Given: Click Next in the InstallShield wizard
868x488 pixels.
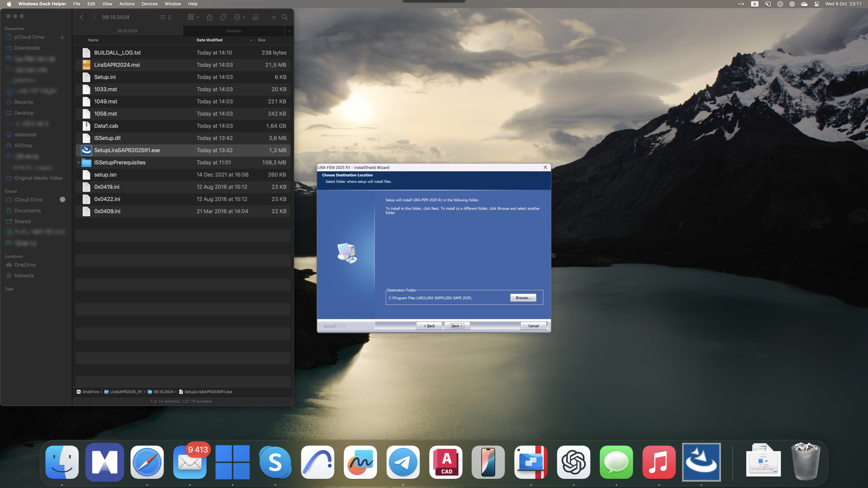Looking at the screenshot, I should pyautogui.click(x=457, y=326).
